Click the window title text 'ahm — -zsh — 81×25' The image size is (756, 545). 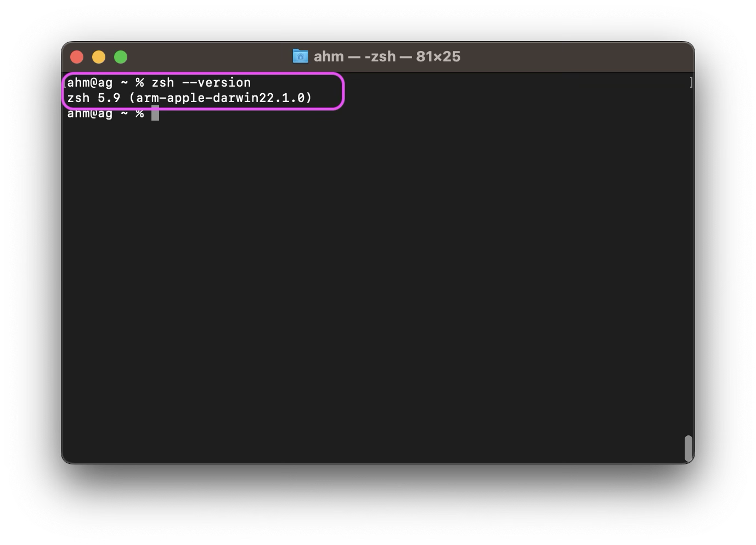tap(387, 56)
